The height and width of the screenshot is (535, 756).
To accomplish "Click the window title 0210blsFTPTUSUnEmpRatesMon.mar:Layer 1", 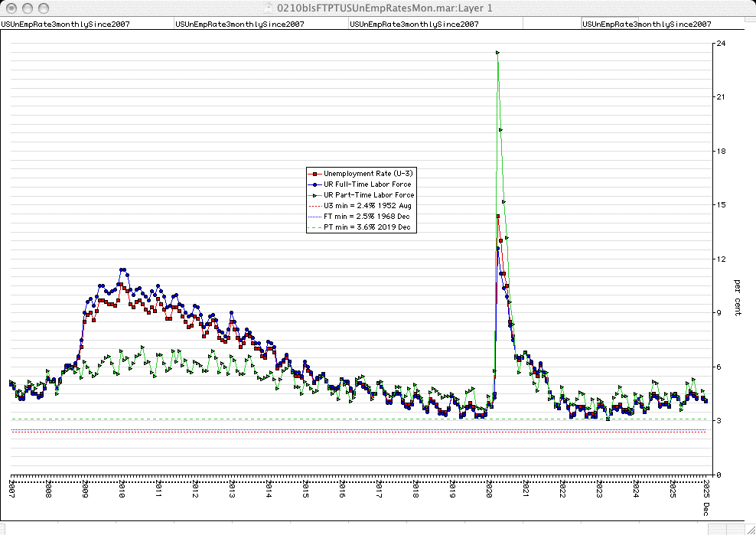I will [383, 8].
